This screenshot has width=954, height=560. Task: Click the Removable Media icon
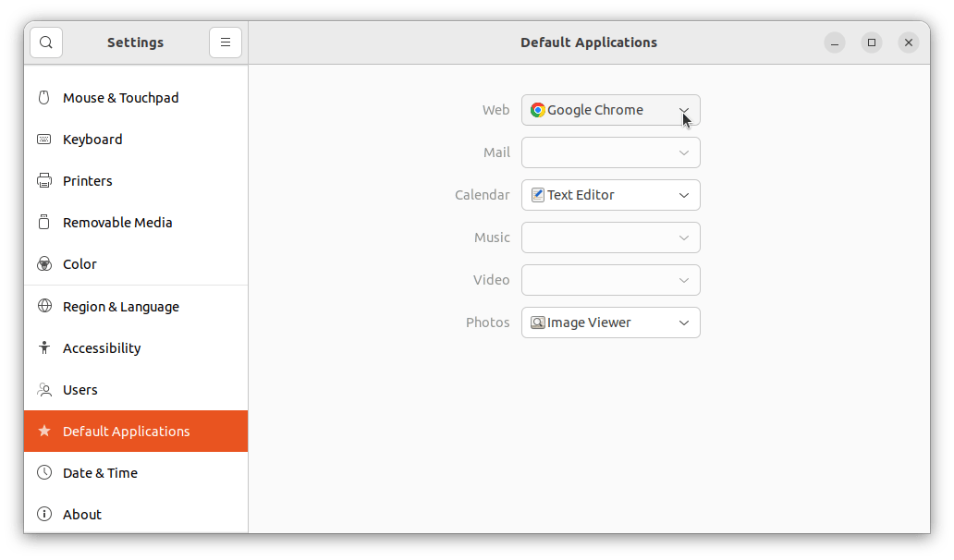click(x=44, y=222)
